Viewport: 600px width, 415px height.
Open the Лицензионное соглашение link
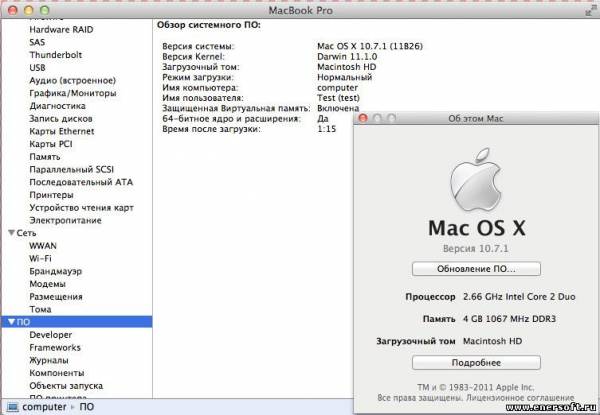tap(520, 397)
